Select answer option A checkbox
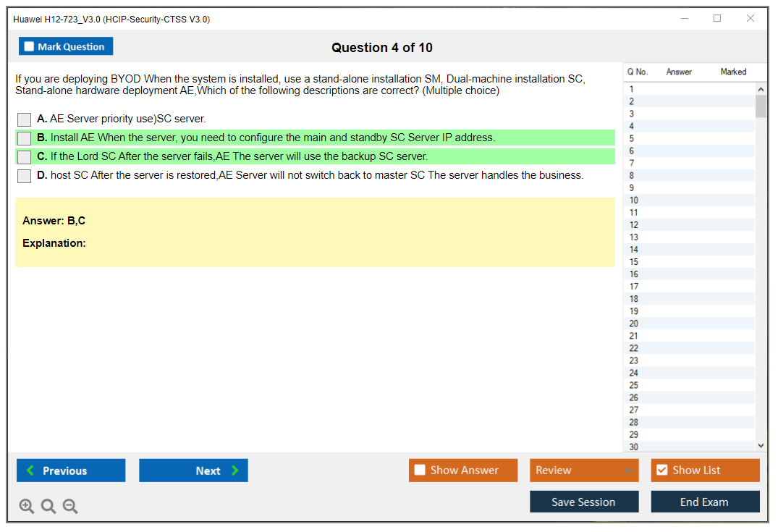Screen dimensions: 778x532 pyautogui.click(x=24, y=119)
